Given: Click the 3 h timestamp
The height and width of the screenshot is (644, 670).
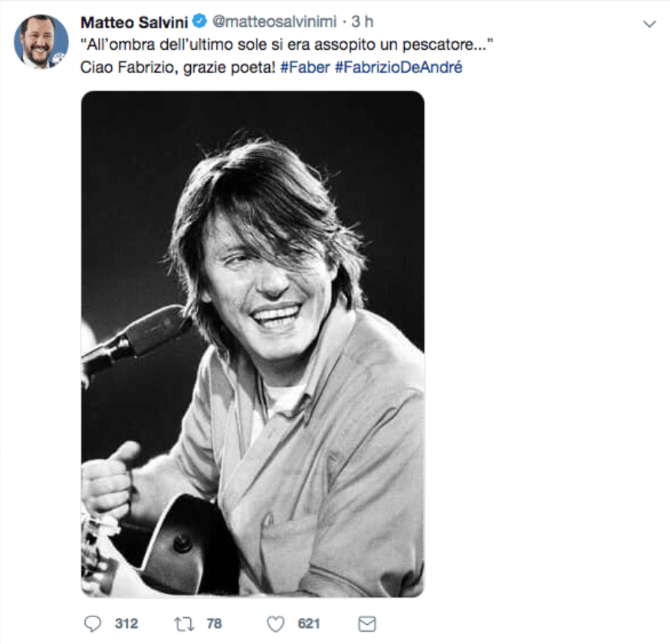Looking at the screenshot, I should pyautogui.click(x=363, y=24).
